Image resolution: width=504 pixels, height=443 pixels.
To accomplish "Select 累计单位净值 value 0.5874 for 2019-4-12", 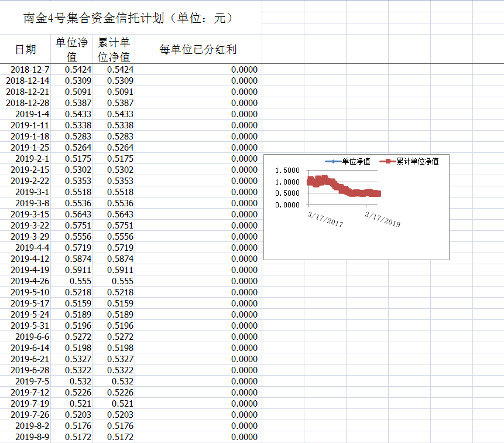I will [114, 258].
